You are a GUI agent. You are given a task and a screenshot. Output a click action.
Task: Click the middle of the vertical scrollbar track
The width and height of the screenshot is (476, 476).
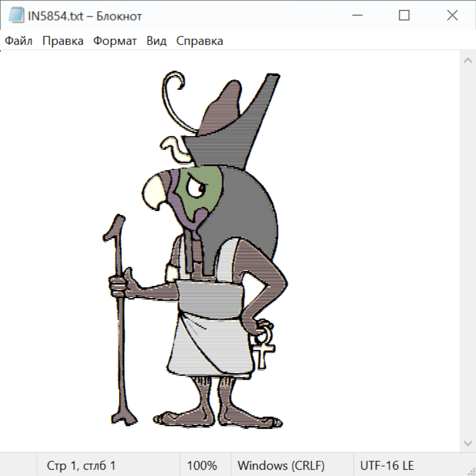pyautogui.click(x=468, y=251)
